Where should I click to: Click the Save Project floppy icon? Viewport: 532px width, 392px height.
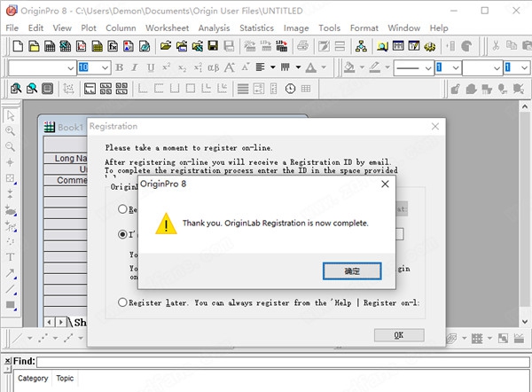[213, 46]
